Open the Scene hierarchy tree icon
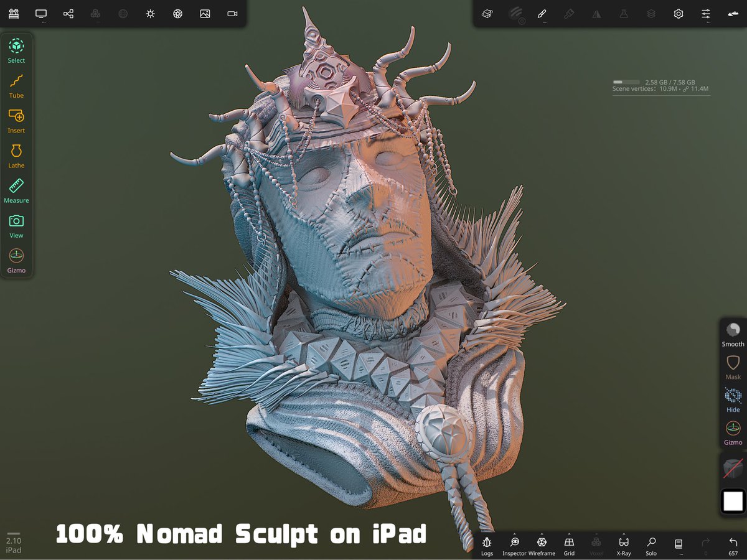Image resolution: width=747 pixels, height=560 pixels. point(68,14)
